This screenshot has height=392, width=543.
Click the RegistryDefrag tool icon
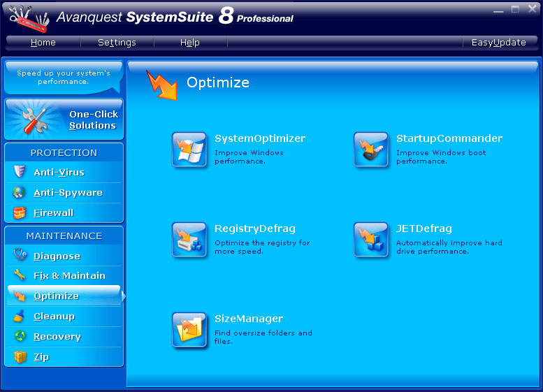coord(189,240)
